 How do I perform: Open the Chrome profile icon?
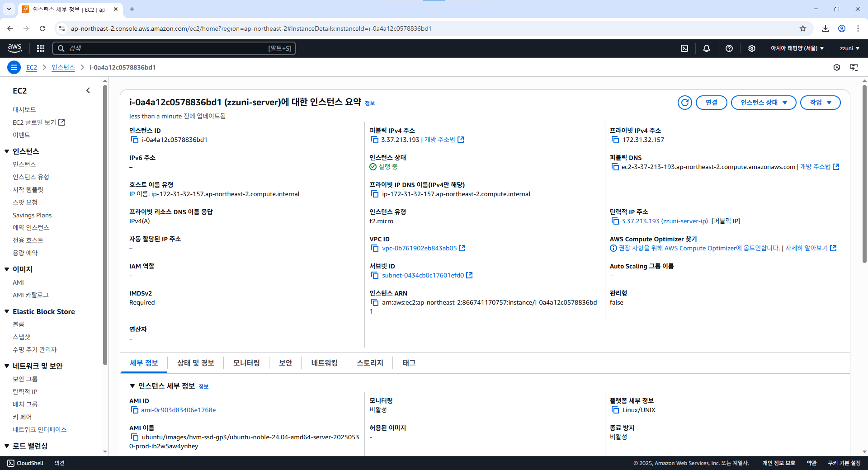[842, 28]
